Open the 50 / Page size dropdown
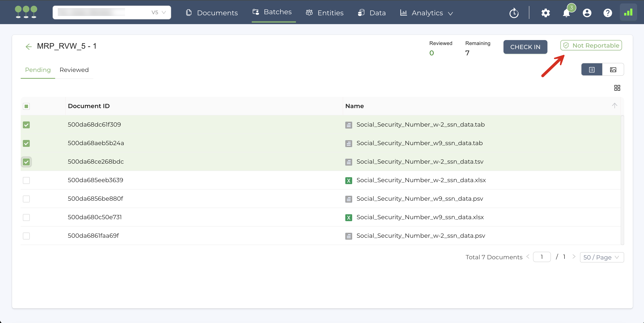Screen dimensions: 644x323 [601, 257]
